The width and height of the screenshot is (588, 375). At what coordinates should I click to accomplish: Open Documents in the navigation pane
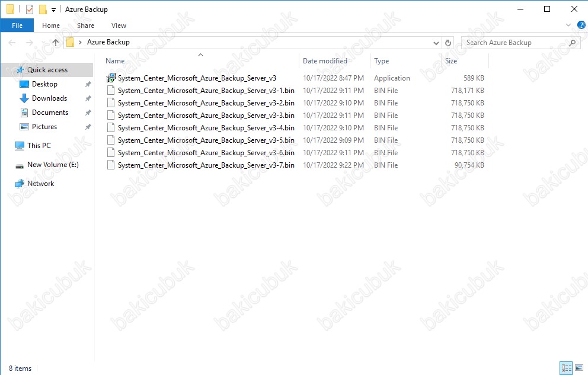[50, 113]
